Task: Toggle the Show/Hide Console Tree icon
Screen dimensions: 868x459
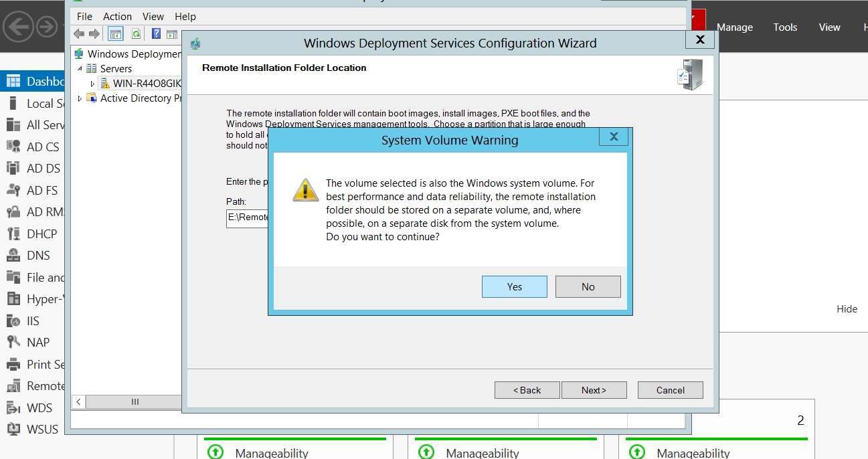Action: tap(116, 34)
